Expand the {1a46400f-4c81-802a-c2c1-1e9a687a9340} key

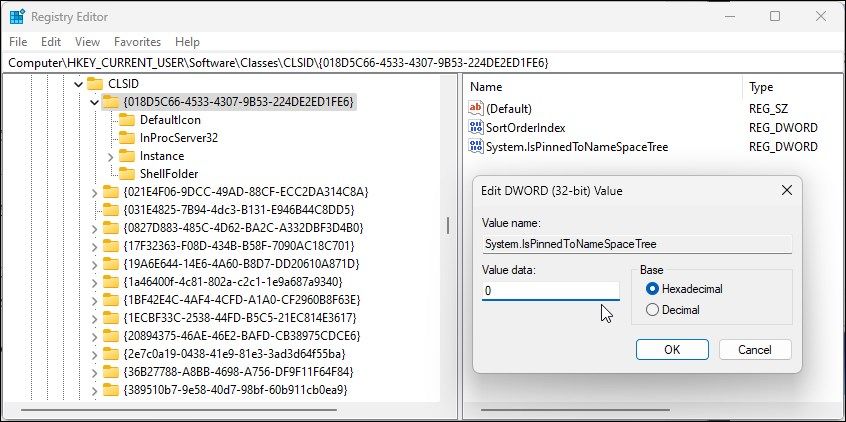pos(95,283)
